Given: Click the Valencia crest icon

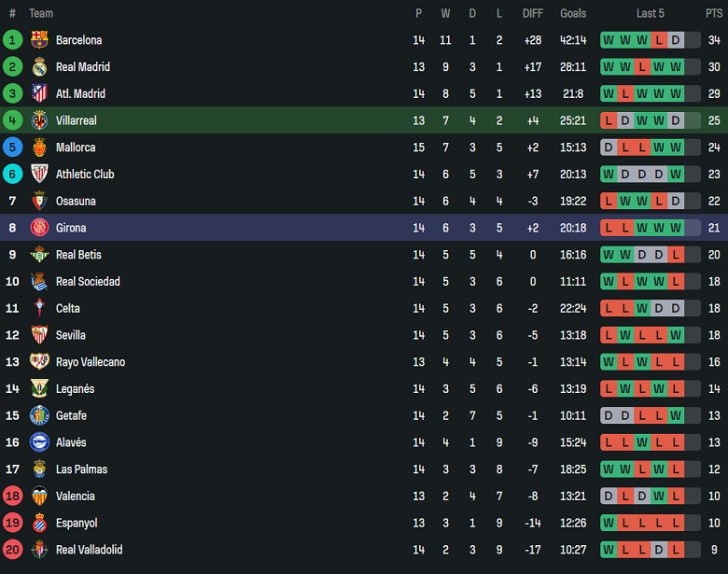Looking at the screenshot, I should (39, 497).
